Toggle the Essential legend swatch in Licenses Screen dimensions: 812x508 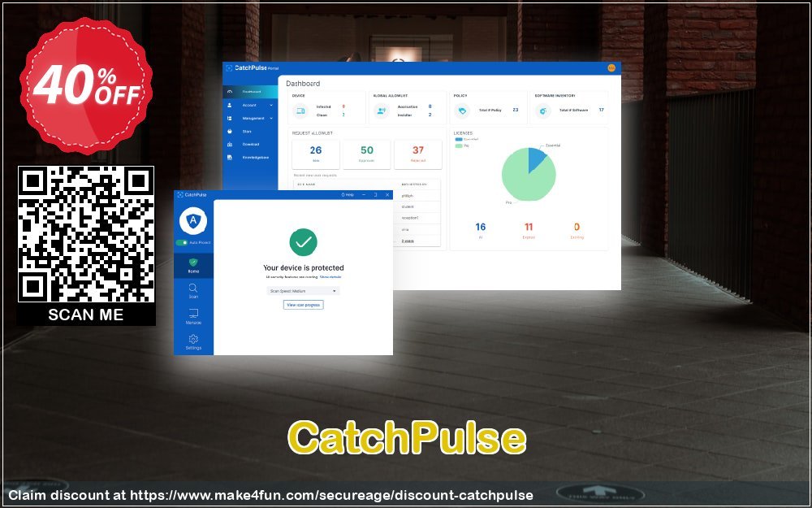tap(458, 140)
